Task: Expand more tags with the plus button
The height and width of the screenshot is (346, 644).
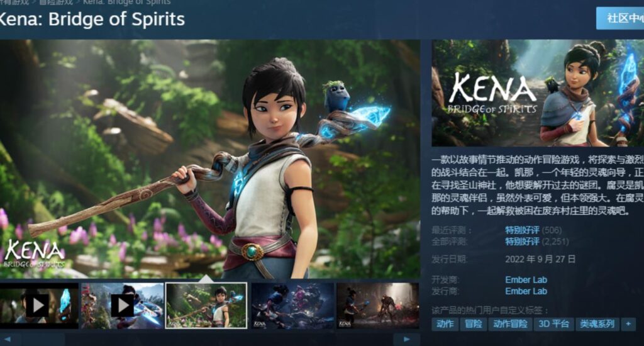Action: pyautogui.click(x=628, y=324)
